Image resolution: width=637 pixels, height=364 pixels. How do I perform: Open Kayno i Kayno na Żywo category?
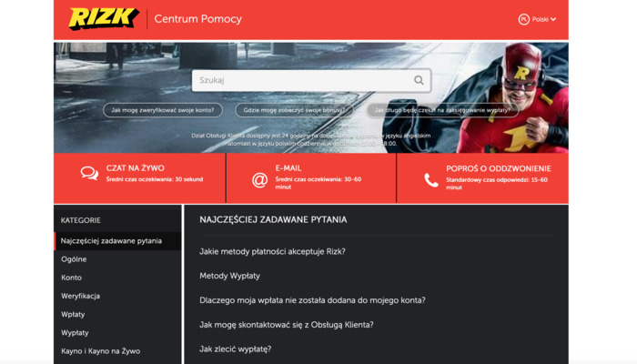point(101,351)
